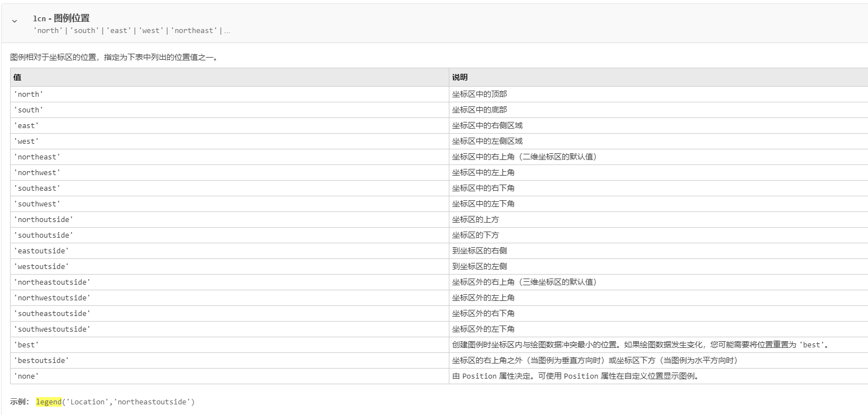Click the 坐标区中的左上角 link
The height and width of the screenshot is (415, 868).
pos(484,172)
